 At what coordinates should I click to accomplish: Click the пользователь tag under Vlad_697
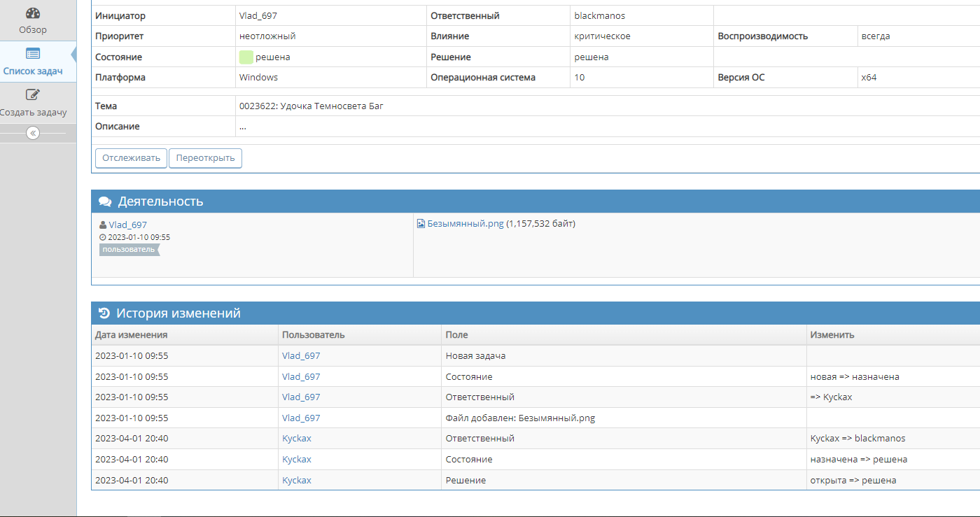[128, 250]
